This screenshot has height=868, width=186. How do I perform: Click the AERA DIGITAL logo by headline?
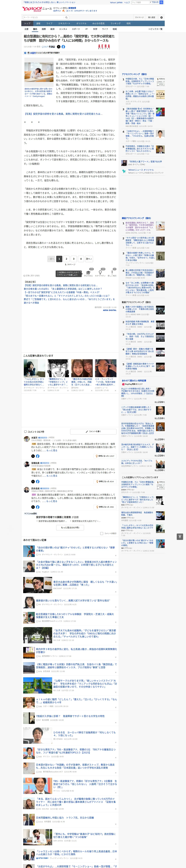click(104, 47)
